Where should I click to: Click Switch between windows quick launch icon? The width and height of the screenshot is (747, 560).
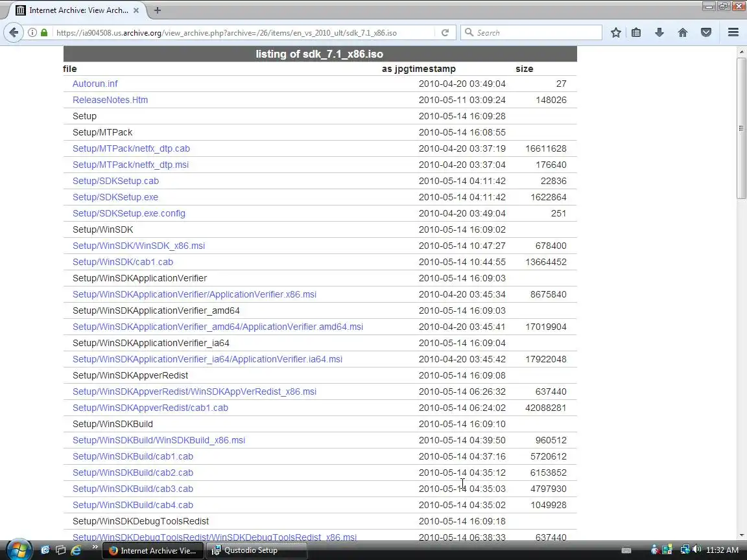(x=60, y=550)
